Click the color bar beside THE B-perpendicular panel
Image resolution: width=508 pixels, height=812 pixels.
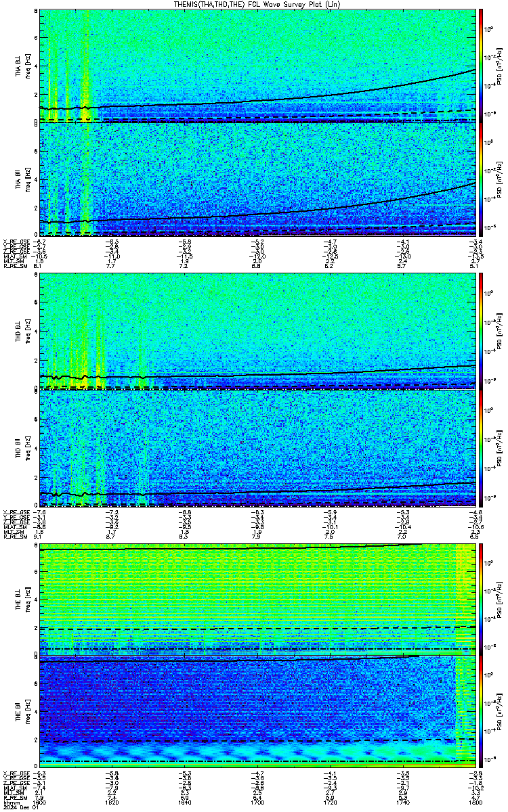[x=481, y=600]
